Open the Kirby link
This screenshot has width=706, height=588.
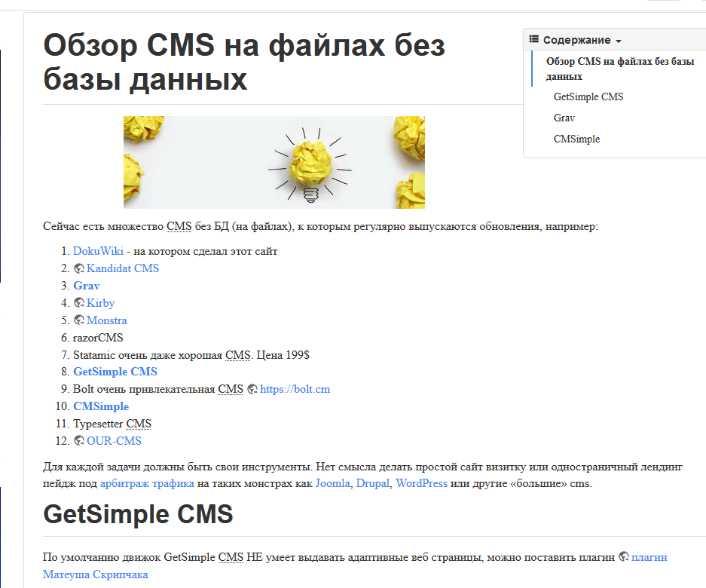[x=100, y=303]
